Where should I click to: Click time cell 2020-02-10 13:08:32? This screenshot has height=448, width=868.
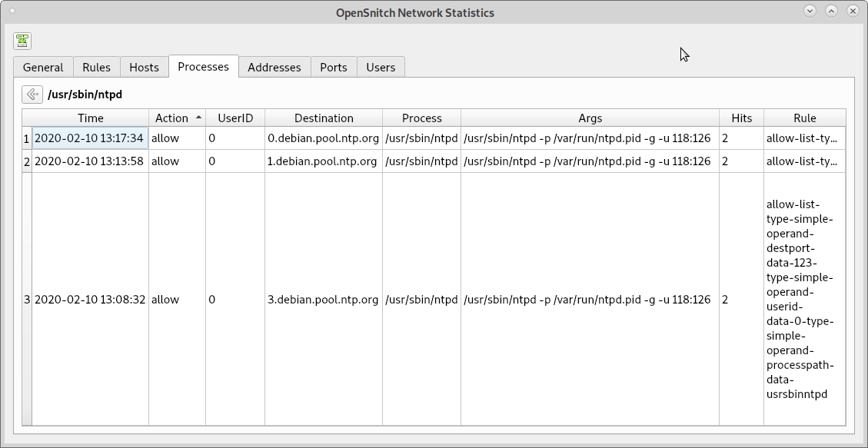point(90,299)
